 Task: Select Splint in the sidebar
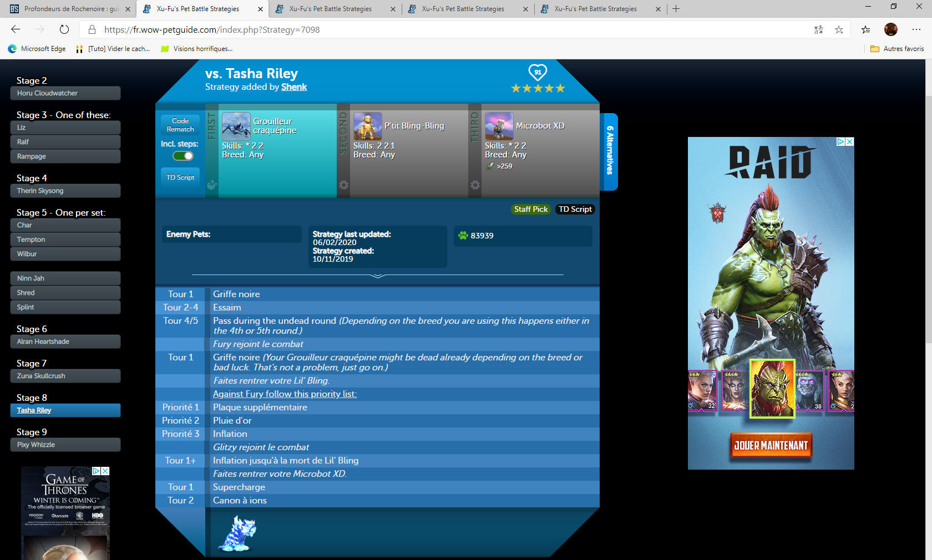click(65, 307)
